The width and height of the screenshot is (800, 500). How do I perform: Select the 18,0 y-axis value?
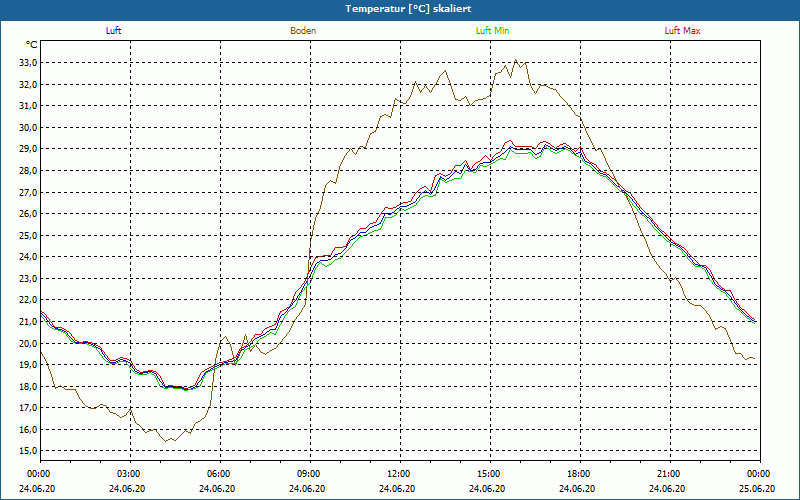[x=27, y=386]
